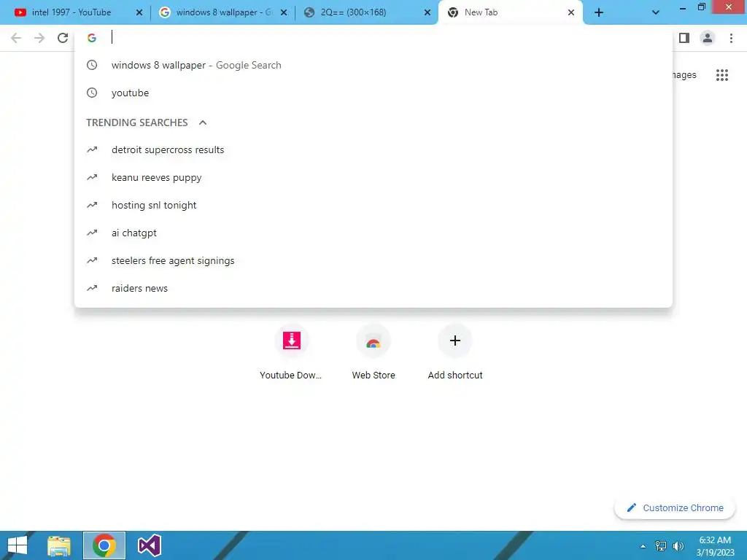Image resolution: width=747 pixels, height=560 pixels.
Task: Open the Youtube Downloader shortcut
Action: tap(292, 352)
